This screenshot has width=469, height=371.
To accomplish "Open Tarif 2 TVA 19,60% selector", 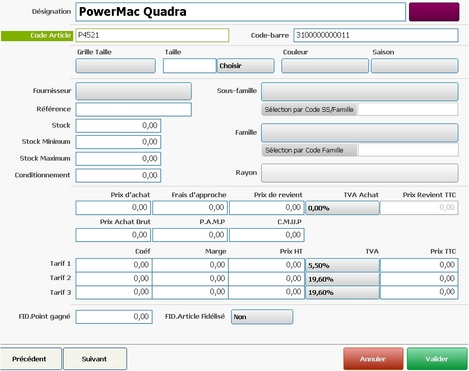I will click(342, 279).
